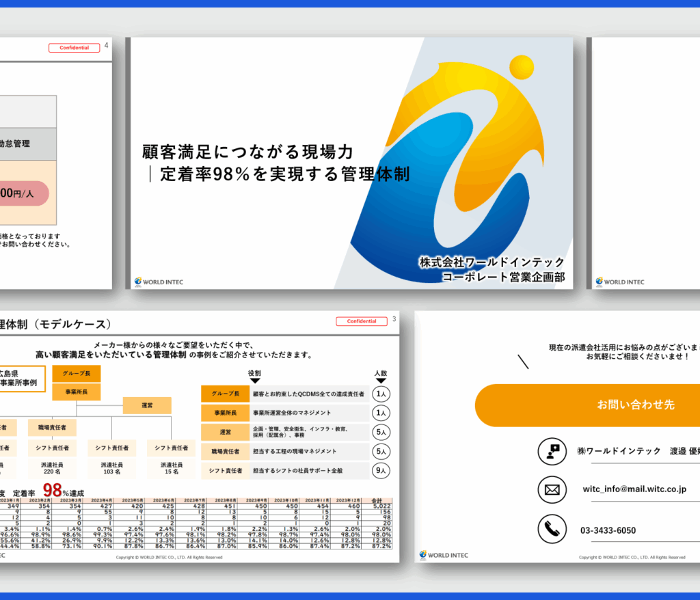Click the copyright notice on the contact slide
The width and height of the screenshot is (700, 600).
pyautogui.click(x=632, y=557)
